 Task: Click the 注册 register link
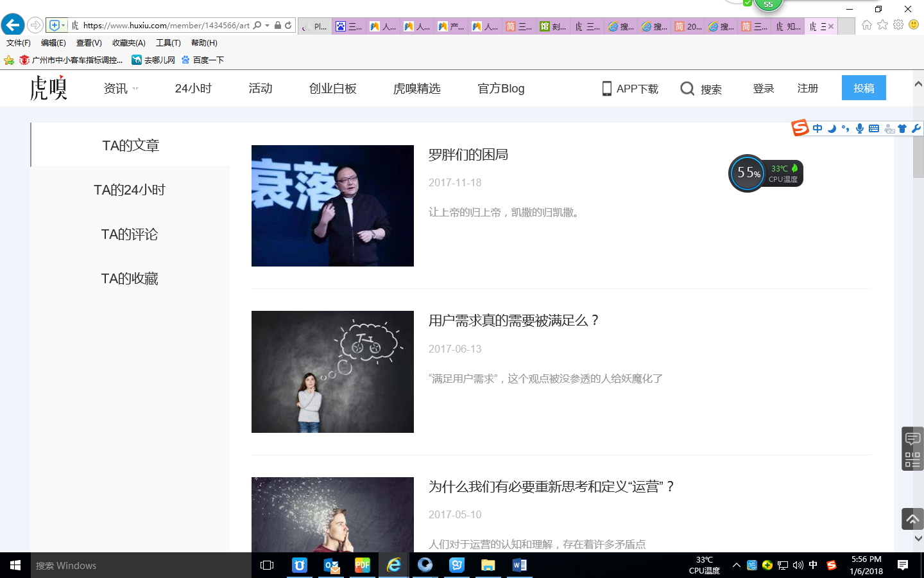(x=808, y=89)
